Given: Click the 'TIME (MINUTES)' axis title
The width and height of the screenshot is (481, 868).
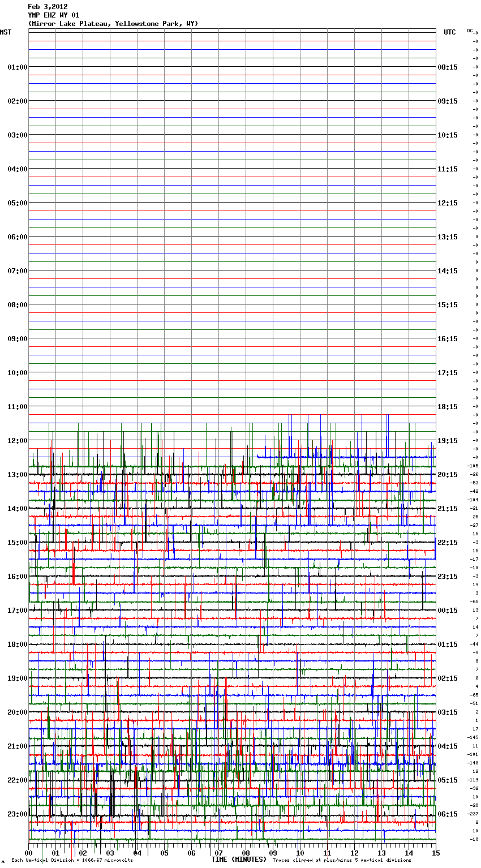Looking at the screenshot, I should pyautogui.click(x=239, y=860).
